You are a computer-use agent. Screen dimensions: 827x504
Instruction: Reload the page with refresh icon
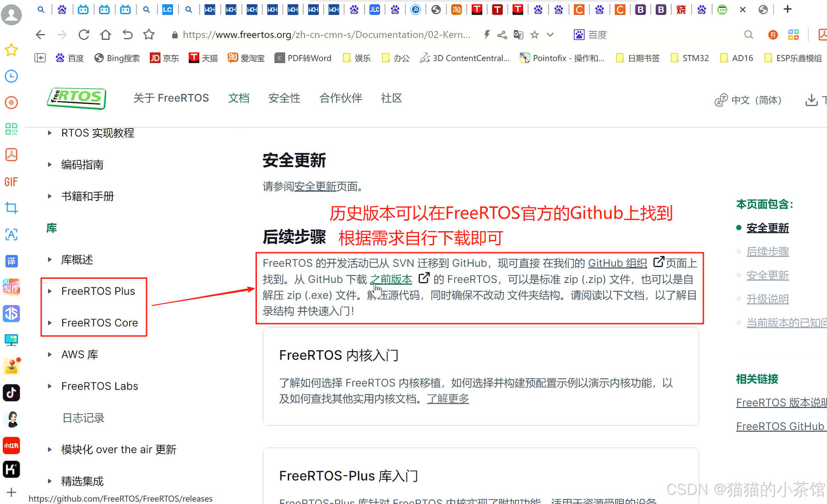coord(84,35)
